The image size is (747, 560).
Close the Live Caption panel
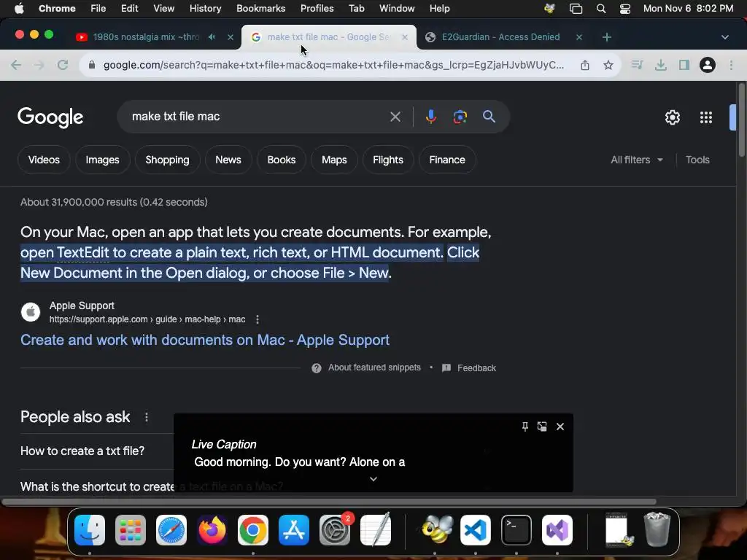(560, 427)
